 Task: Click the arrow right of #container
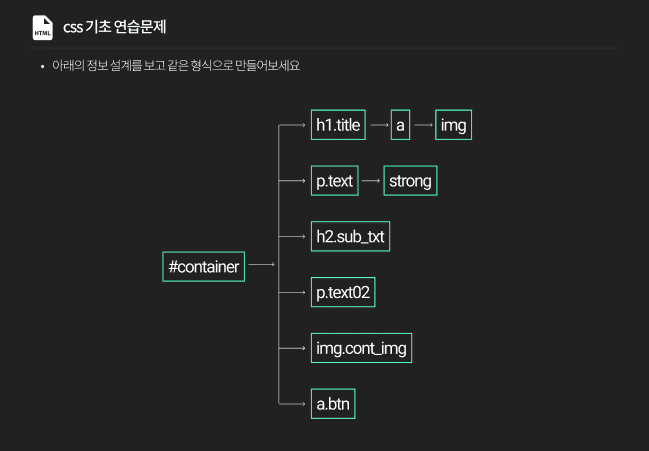pos(260,265)
